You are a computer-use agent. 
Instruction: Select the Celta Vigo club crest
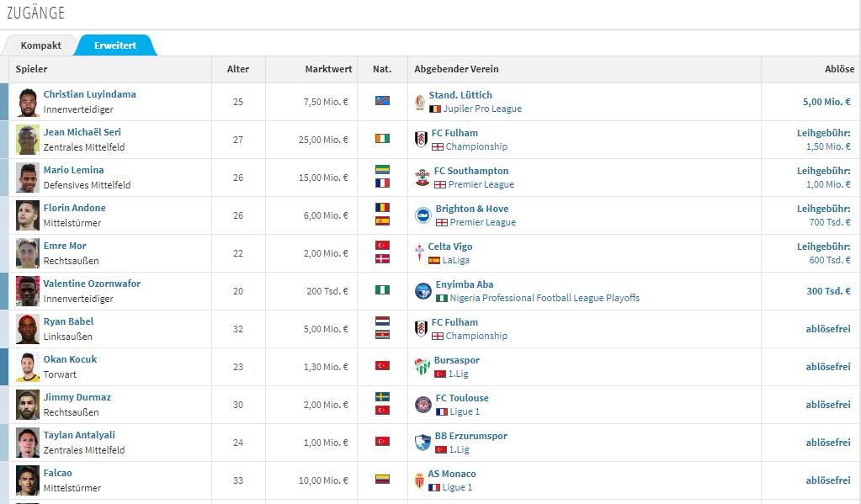tap(419, 253)
